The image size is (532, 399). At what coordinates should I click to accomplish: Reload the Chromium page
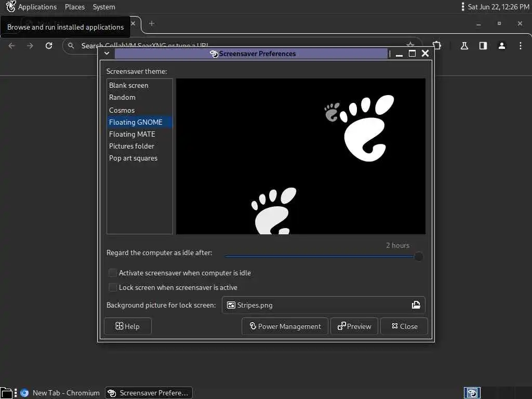tap(49, 46)
